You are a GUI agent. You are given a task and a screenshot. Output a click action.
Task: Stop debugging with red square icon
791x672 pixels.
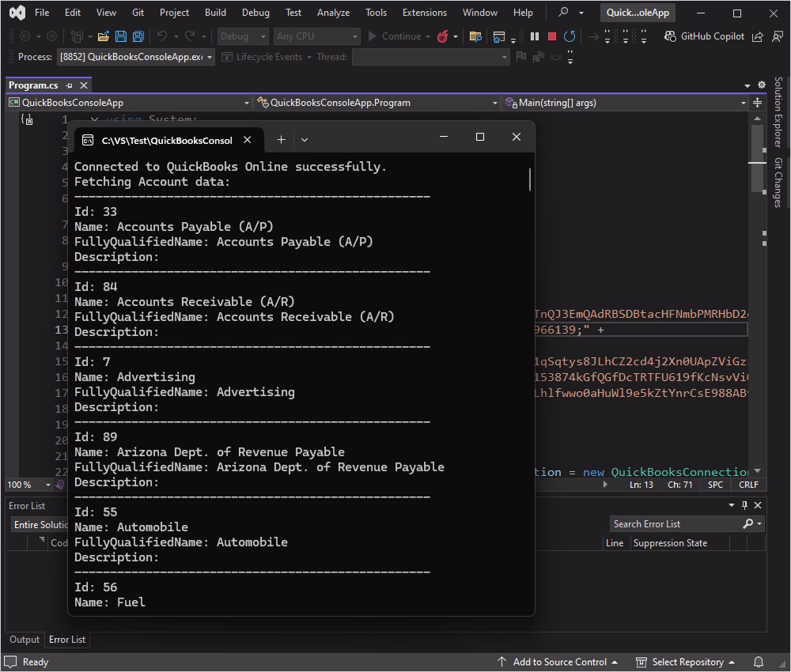click(x=552, y=36)
